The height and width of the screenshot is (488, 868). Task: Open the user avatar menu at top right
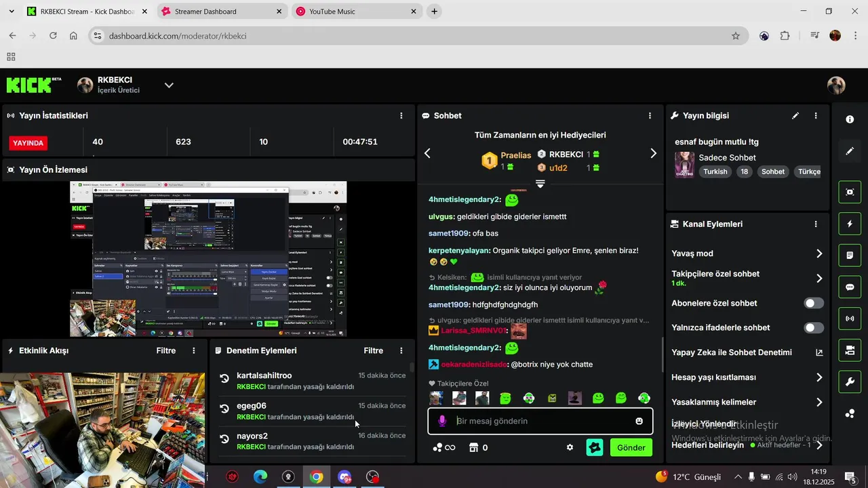point(836,85)
